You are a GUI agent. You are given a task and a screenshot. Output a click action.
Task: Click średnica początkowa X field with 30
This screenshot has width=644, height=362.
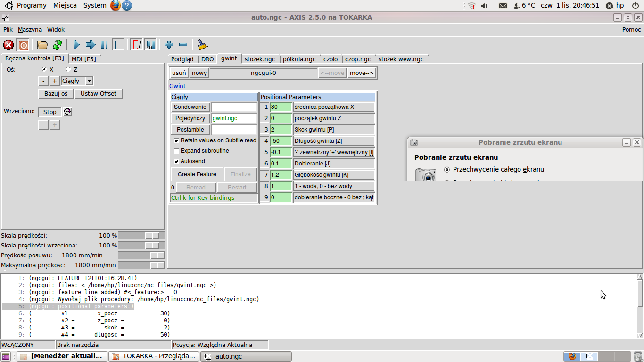281,107
